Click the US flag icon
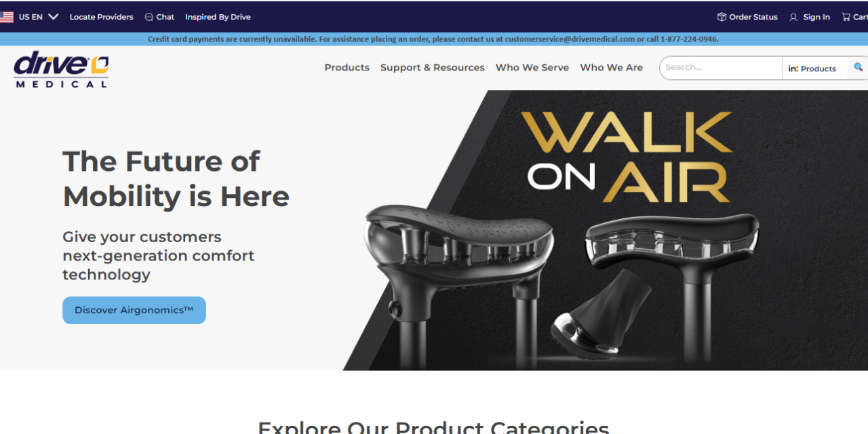Image resolution: width=868 pixels, height=434 pixels. point(6,17)
